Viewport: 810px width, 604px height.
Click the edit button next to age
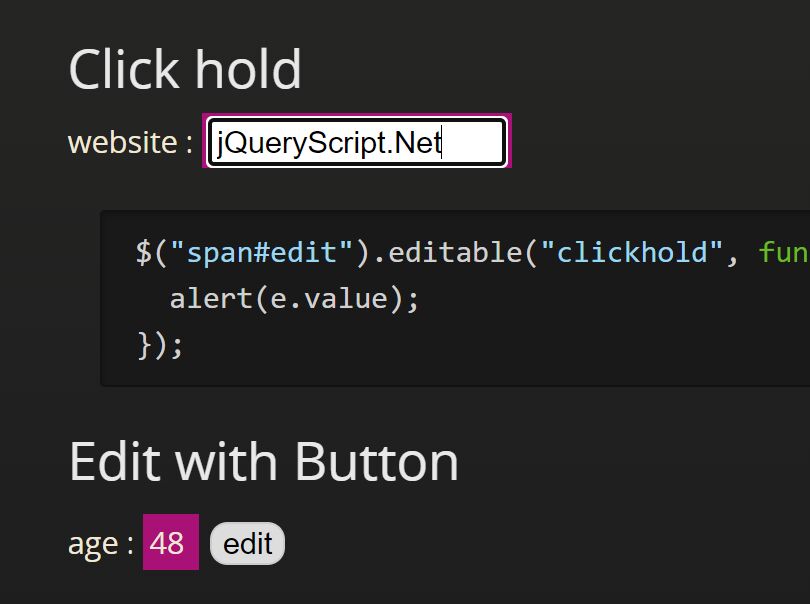pyautogui.click(x=247, y=544)
